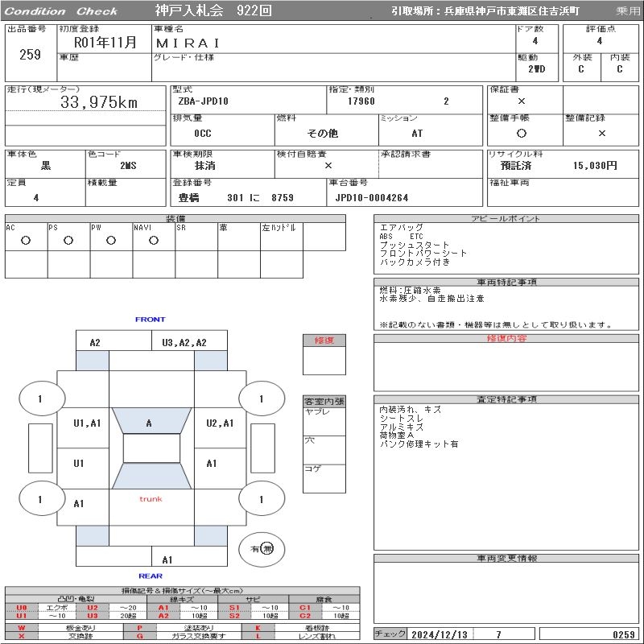Click the fuel type その他
The height and width of the screenshot is (644, 644).
tap(323, 133)
